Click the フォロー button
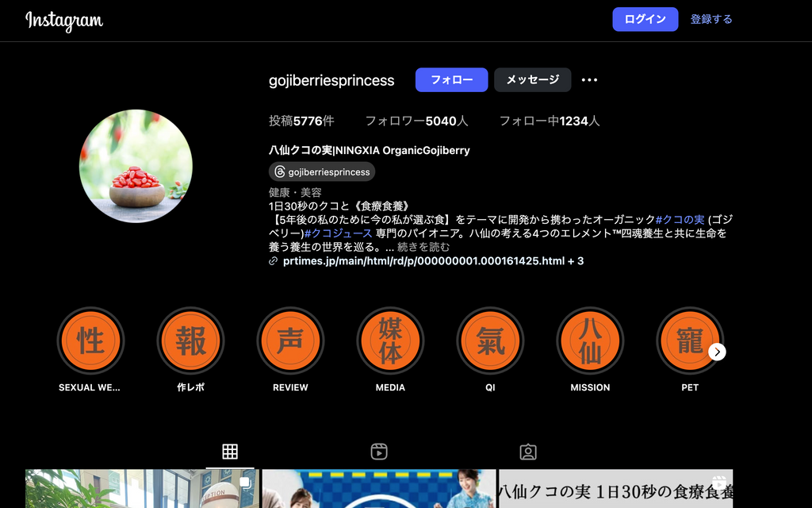Image resolution: width=812 pixels, height=508 pixels. 451,80
